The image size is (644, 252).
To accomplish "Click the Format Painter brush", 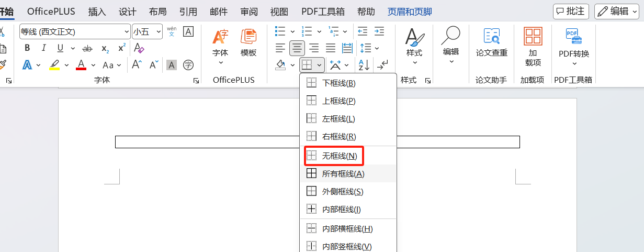I will pos(3,64).
